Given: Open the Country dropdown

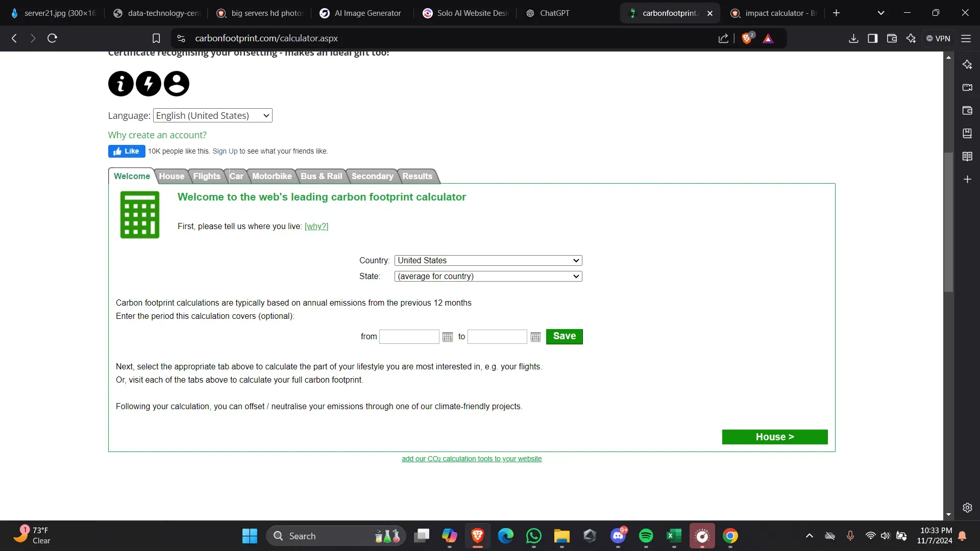Looking at the screenshot, I should point(488,260).
